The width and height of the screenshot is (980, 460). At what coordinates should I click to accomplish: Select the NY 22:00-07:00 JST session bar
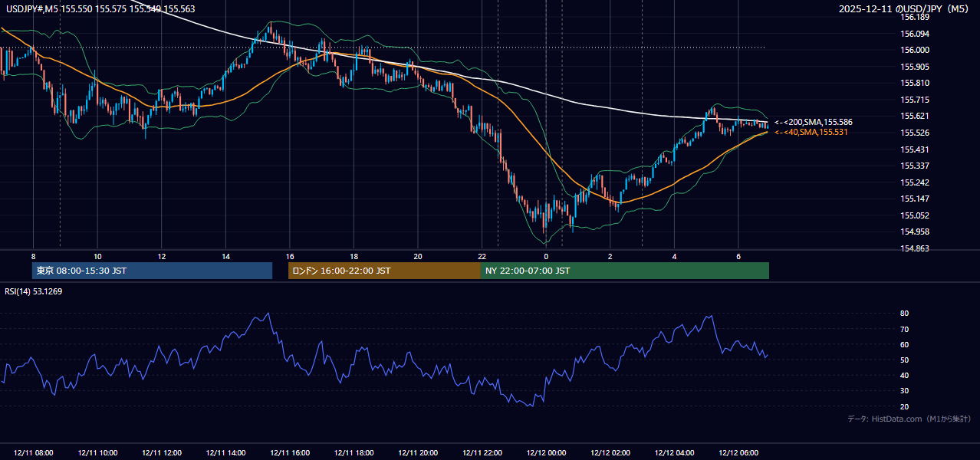click(625, 271)
